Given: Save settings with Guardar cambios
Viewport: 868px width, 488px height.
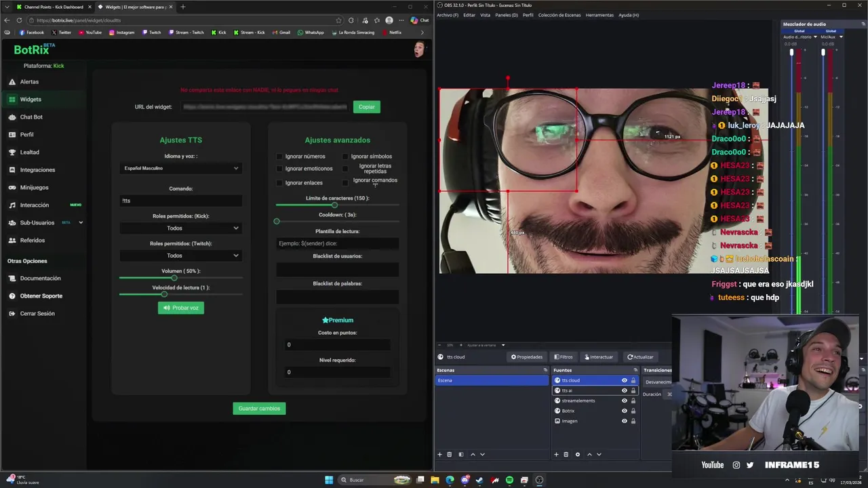Looking at the screenshot, I should [x=259, y=408].
